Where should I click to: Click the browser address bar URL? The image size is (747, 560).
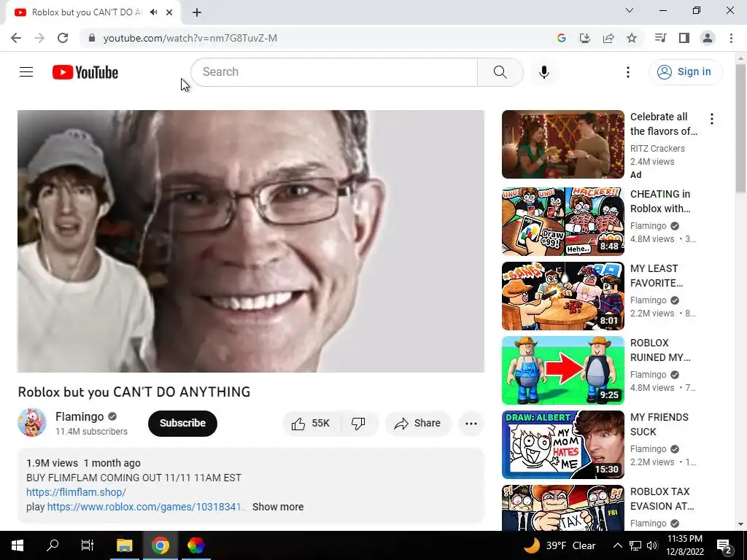tap(190, 38)
